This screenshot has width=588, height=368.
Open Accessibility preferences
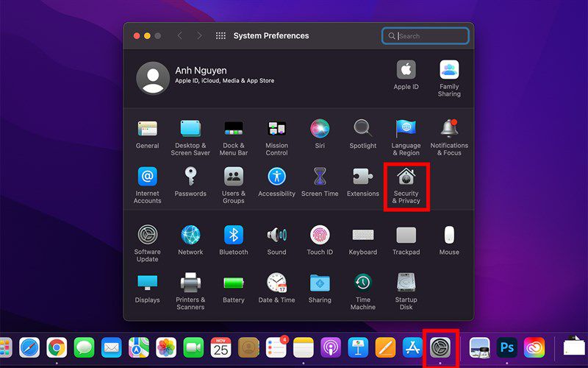click(277, 182)
